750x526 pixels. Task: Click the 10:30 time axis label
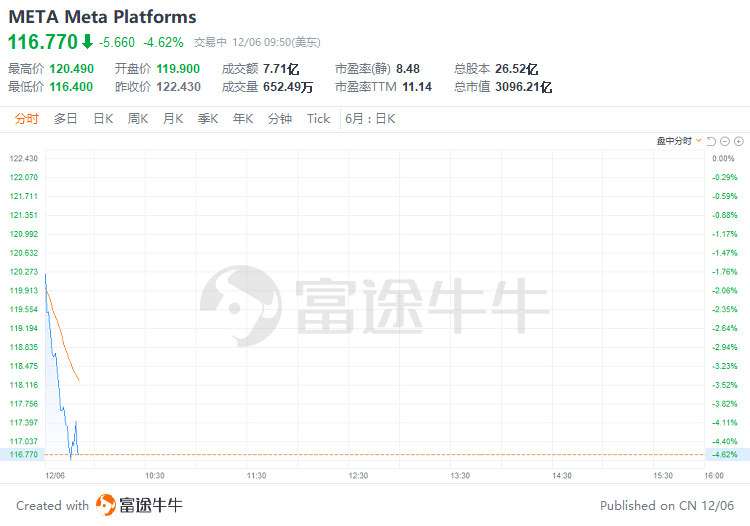(x=154, y=476)
